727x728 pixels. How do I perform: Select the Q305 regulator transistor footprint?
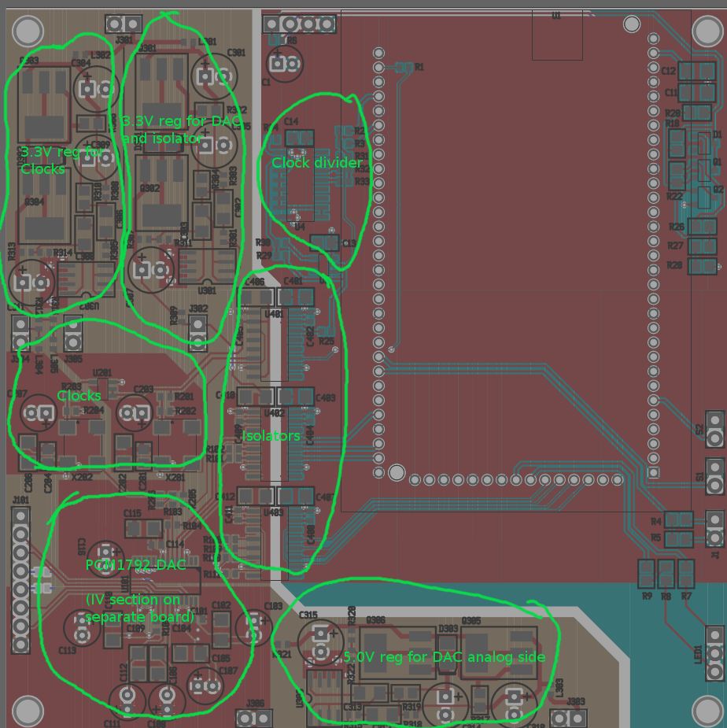(499, 652)
